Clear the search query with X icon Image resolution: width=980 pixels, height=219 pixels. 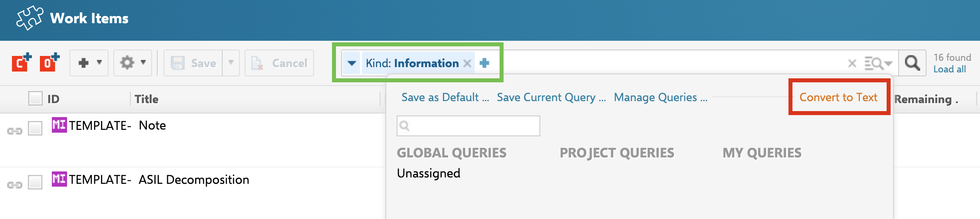point(852,63)
